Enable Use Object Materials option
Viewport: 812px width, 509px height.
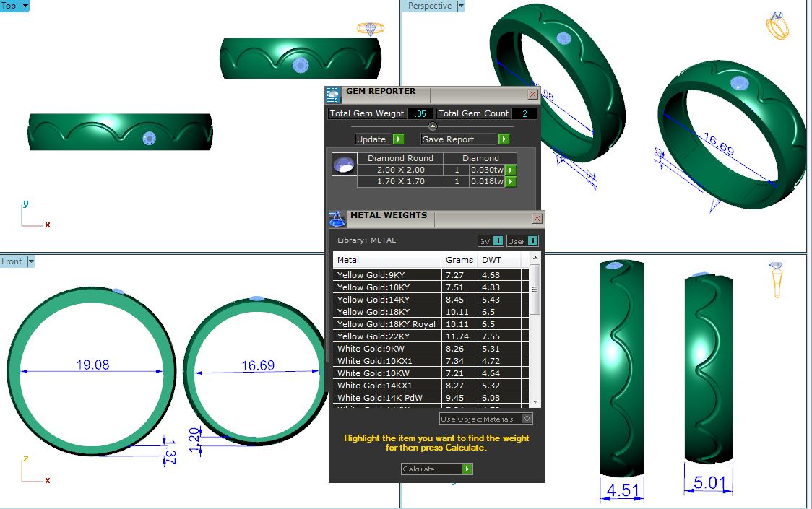point(527,419)
